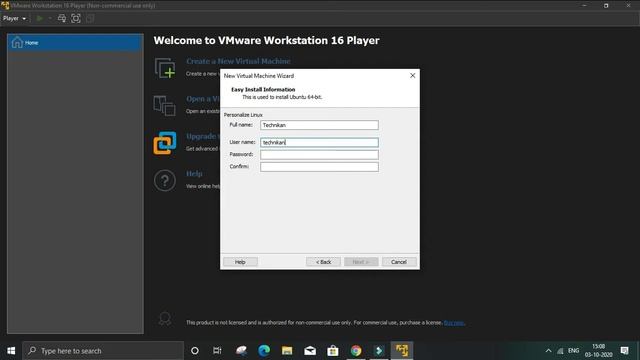Follow the Buy now link
Image resolution: width=640 pixels, height=360 pixels.
point(454,323)
